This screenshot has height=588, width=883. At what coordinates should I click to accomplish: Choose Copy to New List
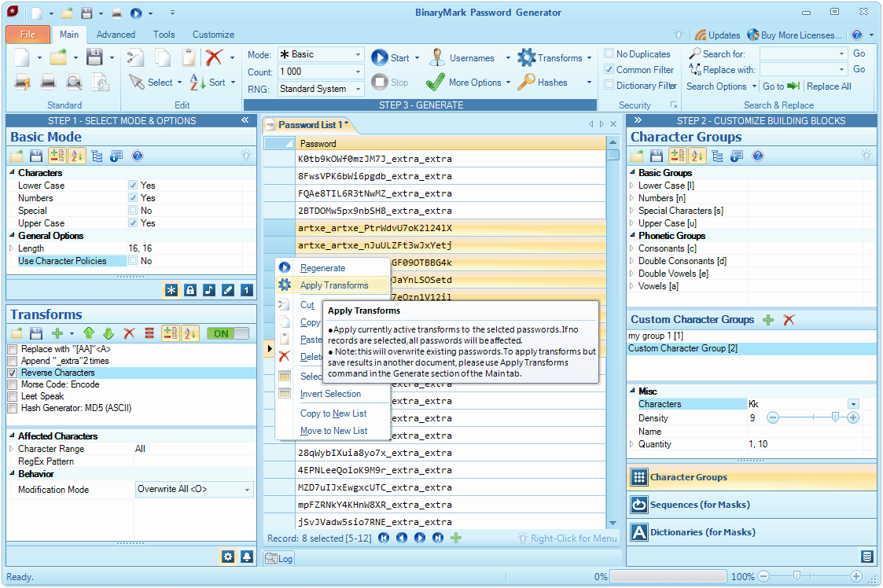point(333,413)
